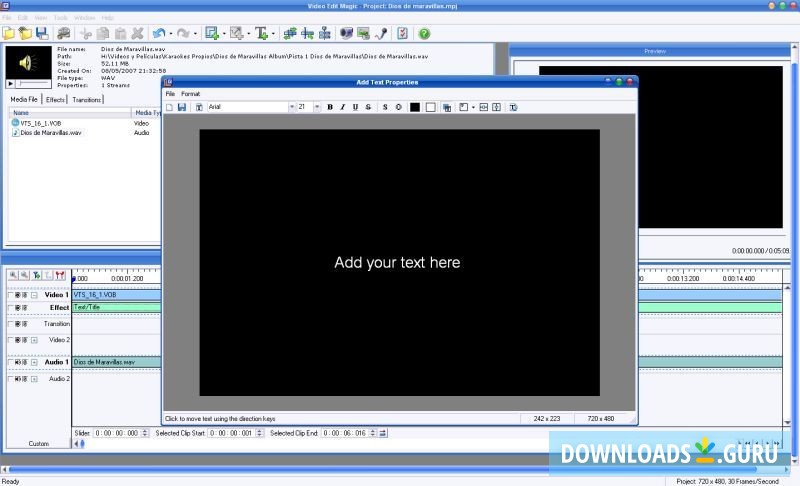Center text horizontally icon in text toolbar
Image resolution: width=800 pixels, height=486 pixels.
tap(483, 107)
